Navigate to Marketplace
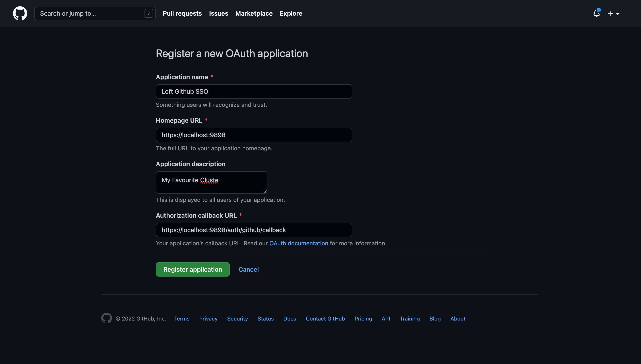 pos(254,14)
